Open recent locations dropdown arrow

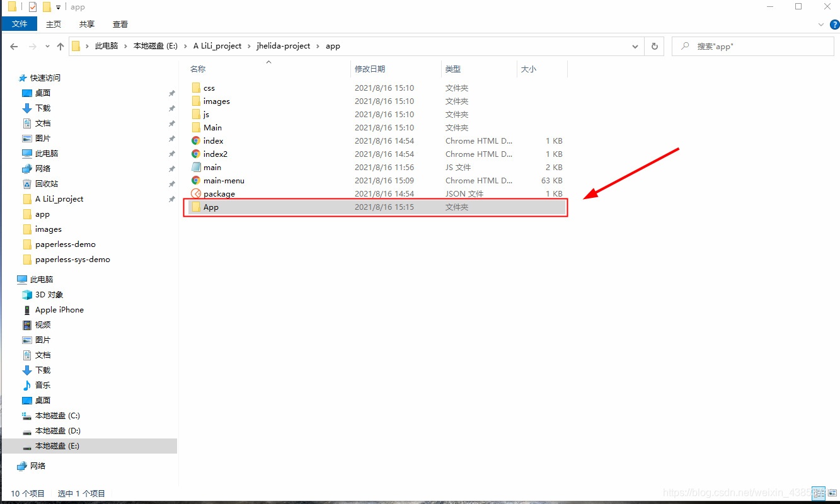(x=48, y=47)
